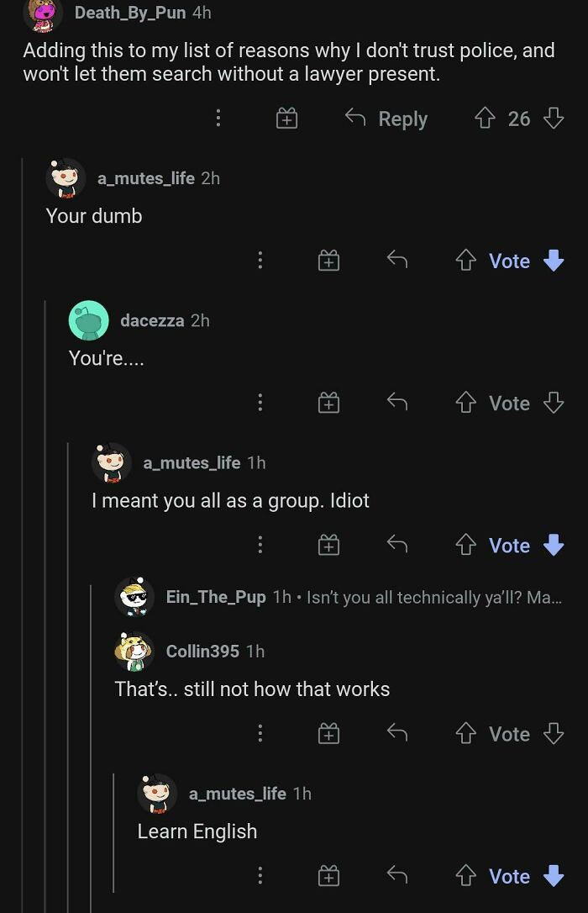588x913 pixels.
Task: Remove downvote on 'Your dumb' comment
Action: [553, 261]
